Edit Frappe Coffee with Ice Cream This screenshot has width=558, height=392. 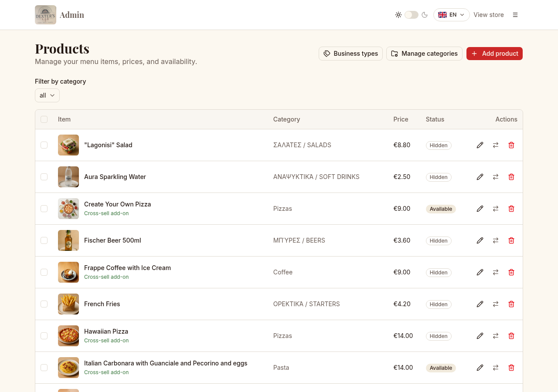pos(480,272)
